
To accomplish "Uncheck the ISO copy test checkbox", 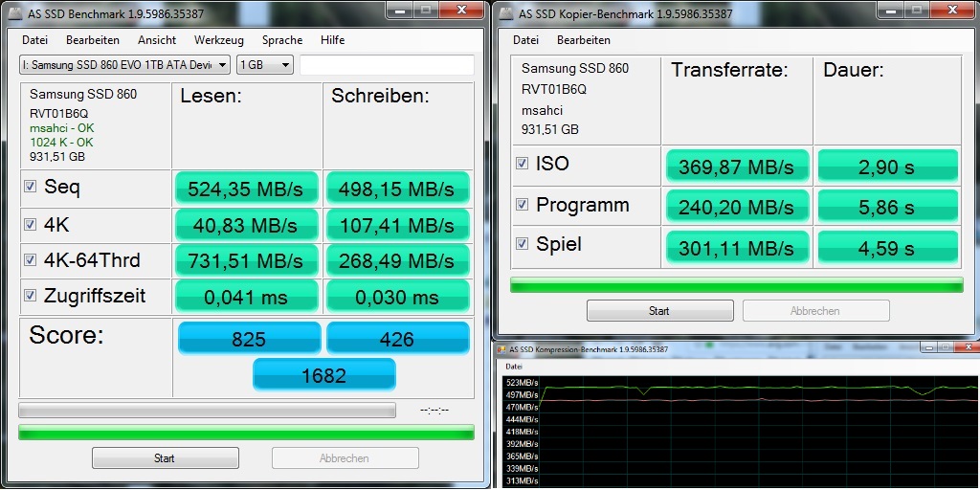I will click(x=522, y=164).
